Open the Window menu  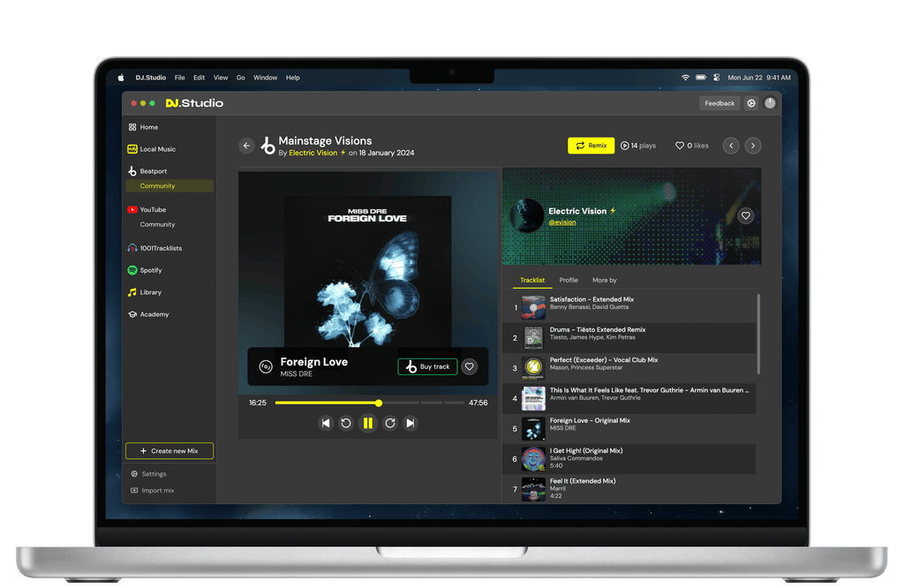265,77
